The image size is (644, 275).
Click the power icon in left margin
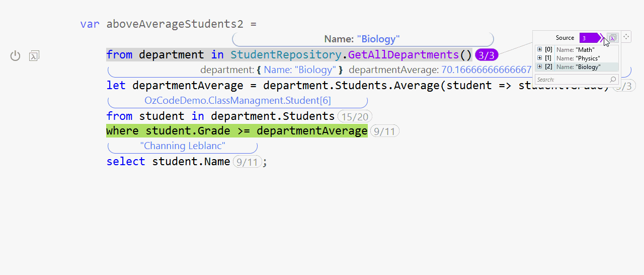(16, 56)
